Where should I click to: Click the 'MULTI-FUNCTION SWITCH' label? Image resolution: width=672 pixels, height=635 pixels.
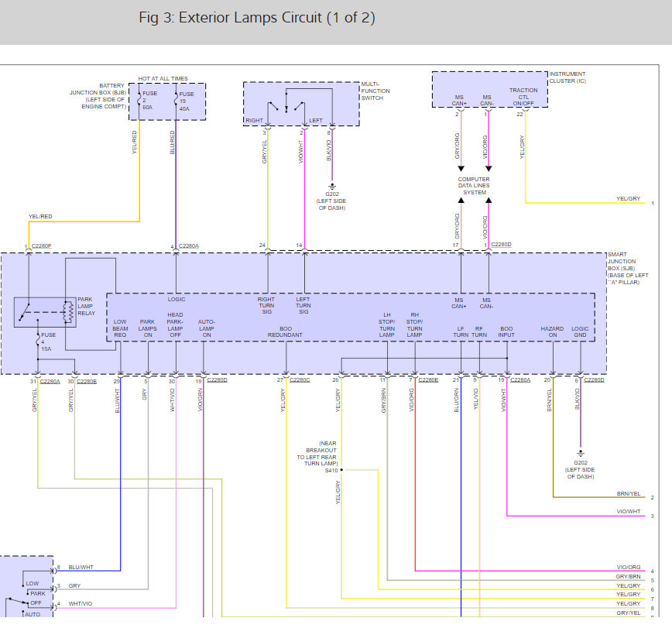tap(375, 91)
